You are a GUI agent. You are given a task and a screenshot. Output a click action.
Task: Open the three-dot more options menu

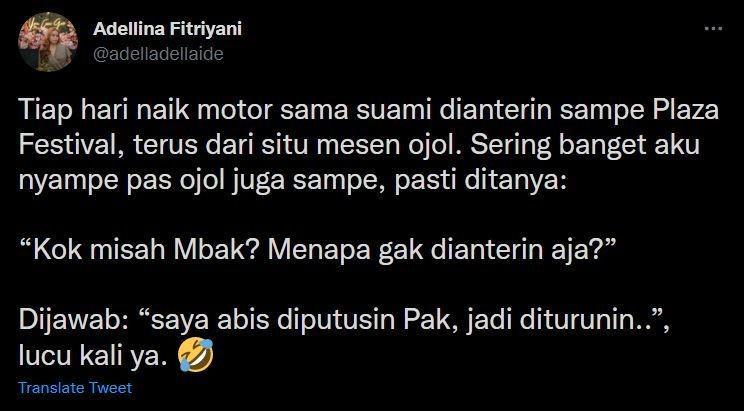[x=713, y=29]
